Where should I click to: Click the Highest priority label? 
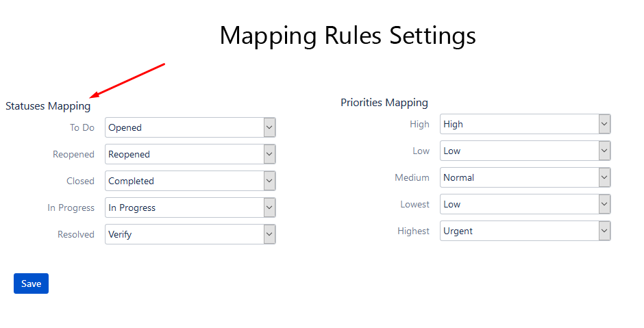coord(413,231)
